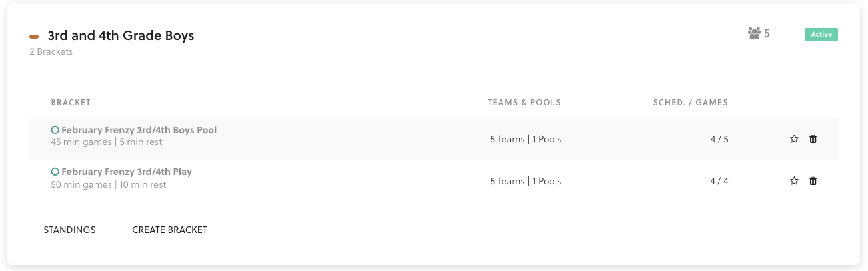Image resolution: width=868 pixels, height=271 pixels.
Task: Trash the February Frenzy 3rd/4th Play bracket
Action: coord(813,181)
